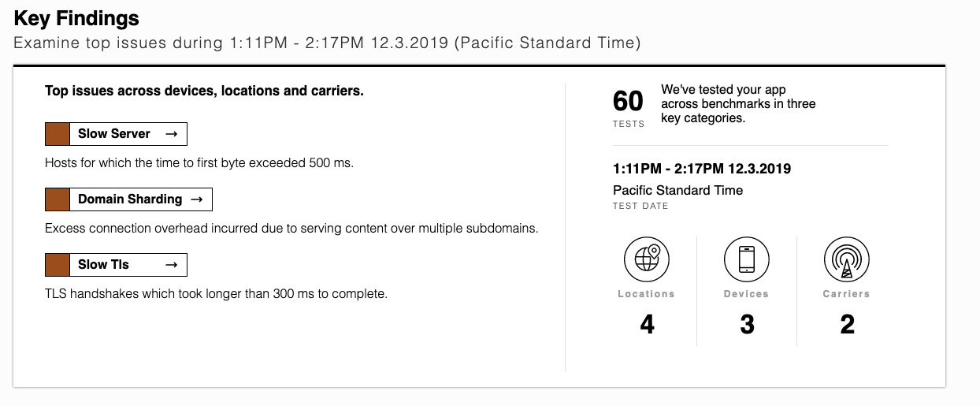Click the 60 tests count
This screenshot has height=406, width=980.
629,102
